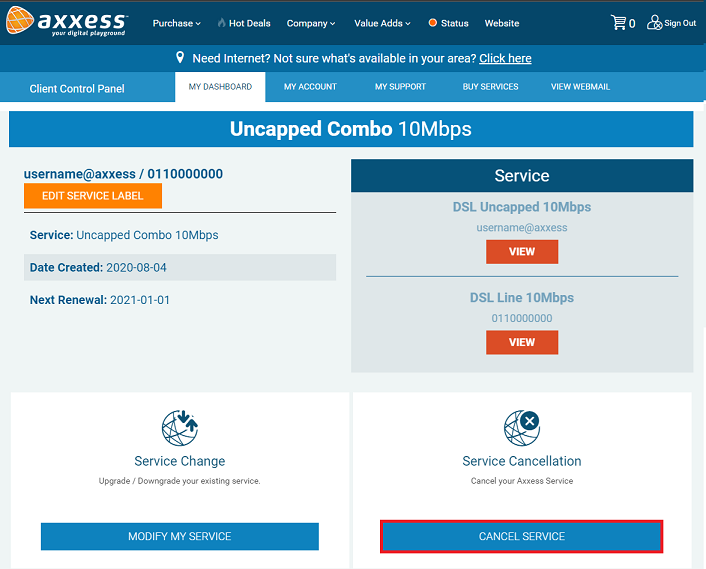Click the DSL Line 10Mbps title

522,298
